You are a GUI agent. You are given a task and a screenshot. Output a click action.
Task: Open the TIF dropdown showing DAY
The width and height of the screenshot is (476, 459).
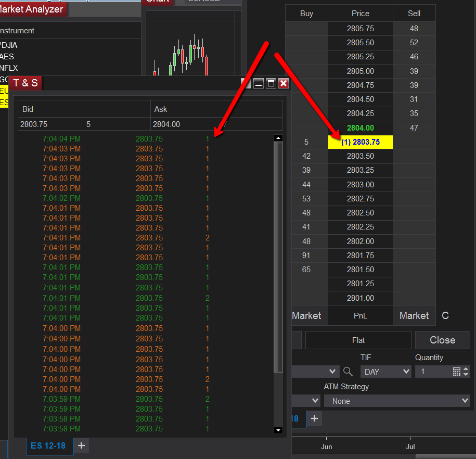pyautogui.click(x=385, y=372)
